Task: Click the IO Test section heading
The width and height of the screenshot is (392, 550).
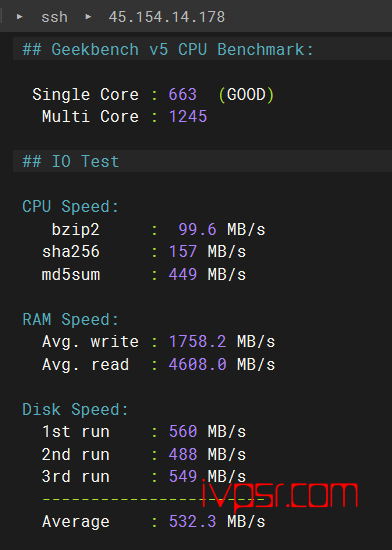Action: 71,161
